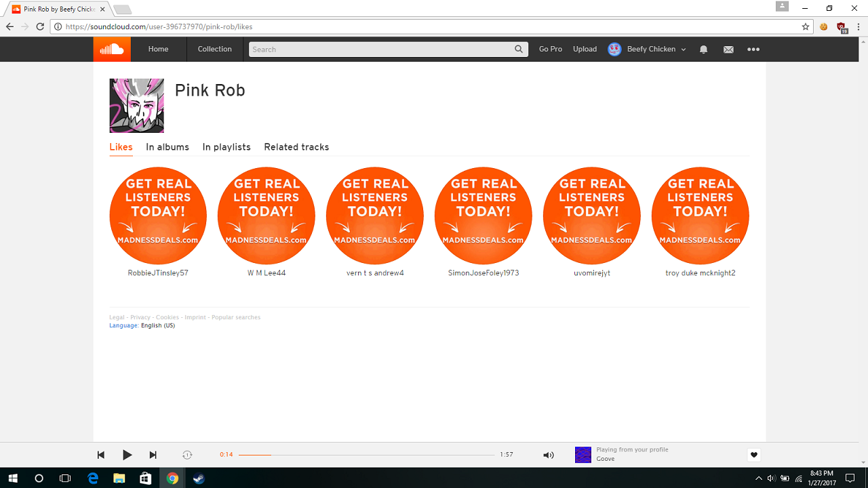Click Go Pro in the header
Screen dimensions: 868x488
551,49
